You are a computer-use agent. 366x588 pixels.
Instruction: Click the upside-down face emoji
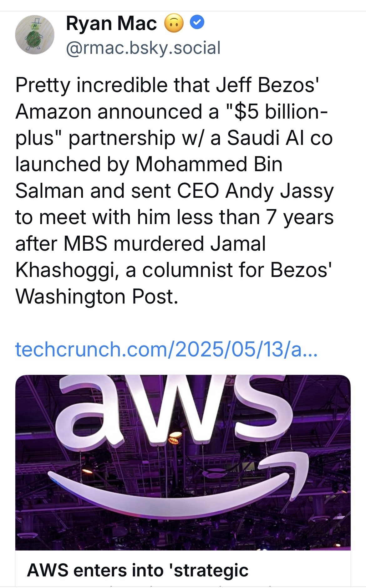coord(174,23)
